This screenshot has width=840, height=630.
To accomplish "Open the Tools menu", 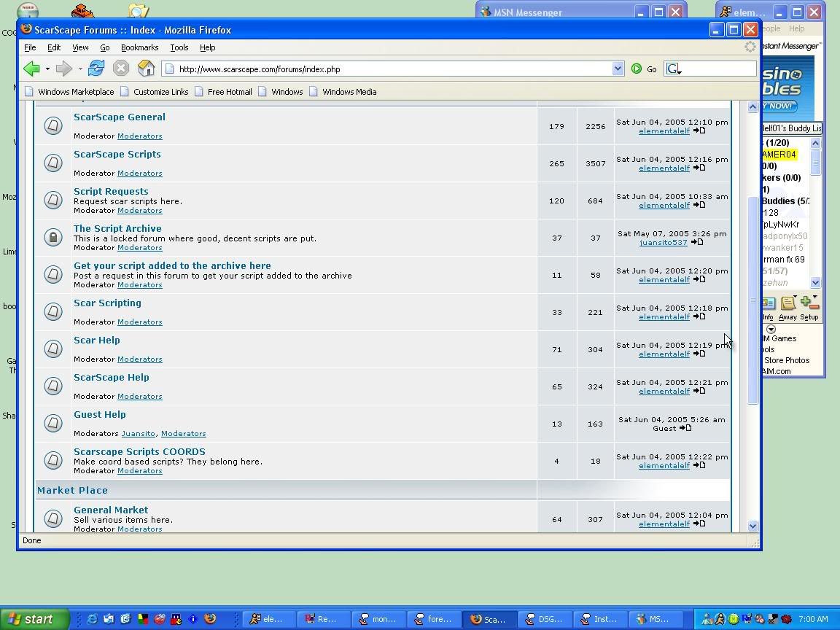I will coord(179,47).
